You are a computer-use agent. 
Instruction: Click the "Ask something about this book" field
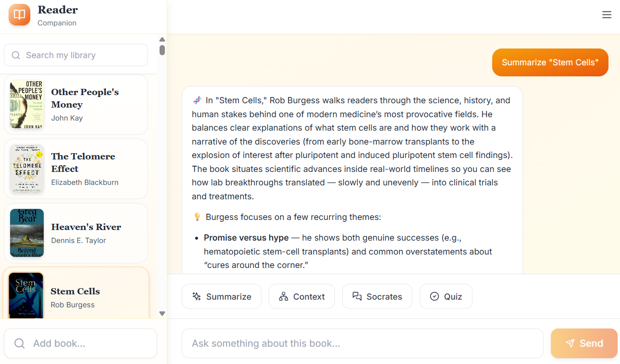click(362, 343)
